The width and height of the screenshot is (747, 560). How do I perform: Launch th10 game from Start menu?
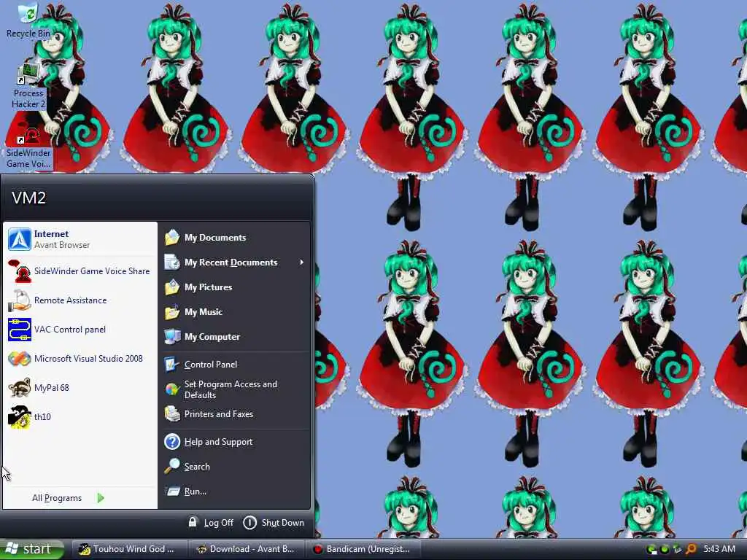coord(80,416)
